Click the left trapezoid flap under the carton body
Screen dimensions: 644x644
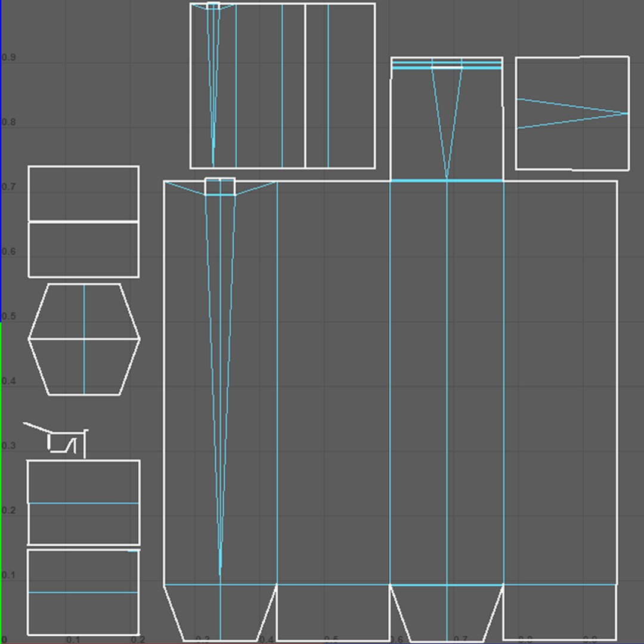pos(220,613)
